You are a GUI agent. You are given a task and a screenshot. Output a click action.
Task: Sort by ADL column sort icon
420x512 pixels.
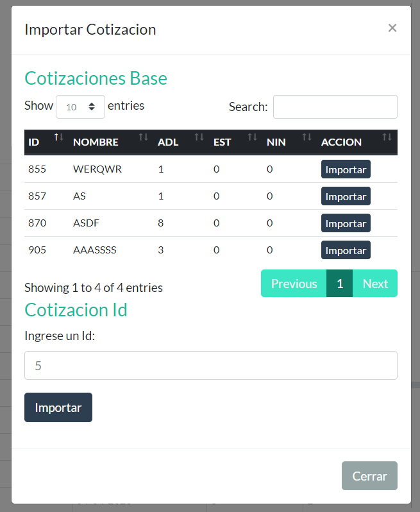[x=199, y=137]
